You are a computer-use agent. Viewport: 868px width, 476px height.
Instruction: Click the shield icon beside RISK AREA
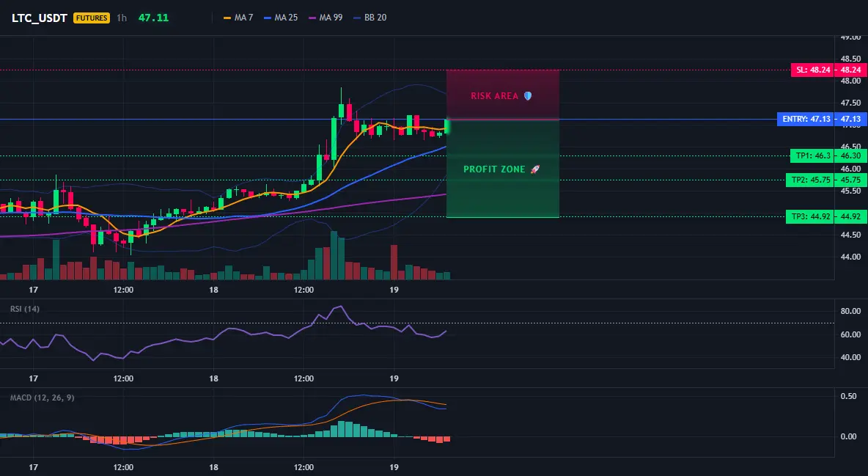click(x=528, y=96)
